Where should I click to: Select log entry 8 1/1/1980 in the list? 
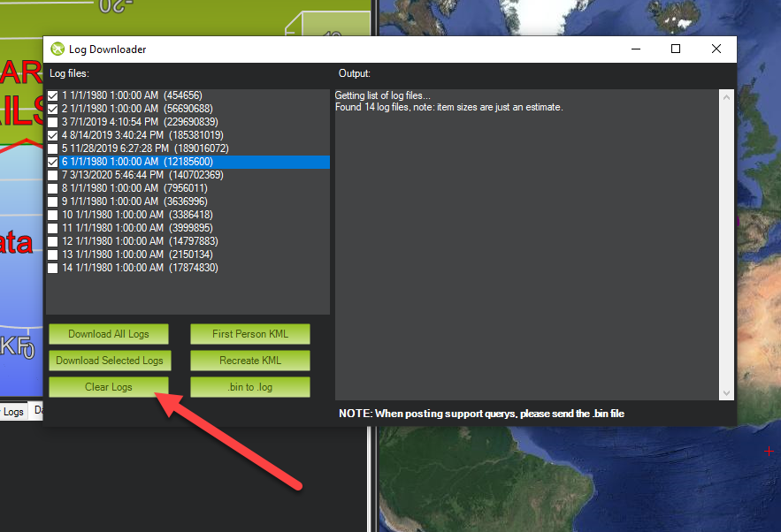pos(133,188)
